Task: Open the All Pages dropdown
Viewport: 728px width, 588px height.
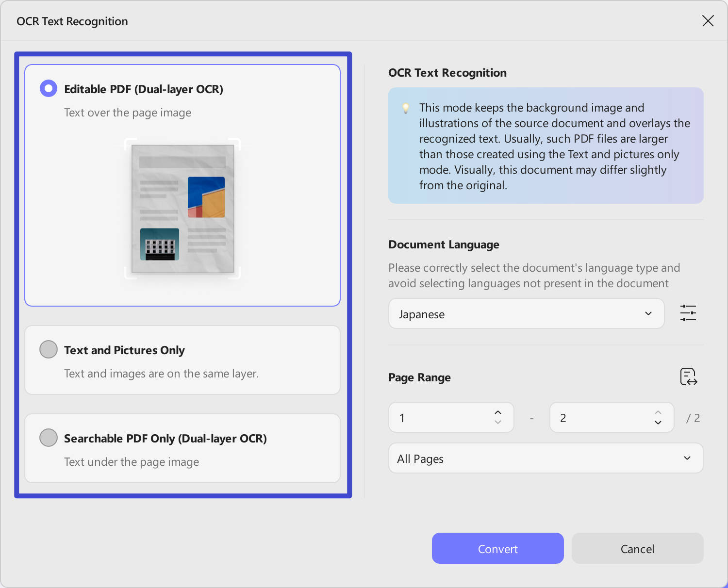Action: click(x=546, y=458)
